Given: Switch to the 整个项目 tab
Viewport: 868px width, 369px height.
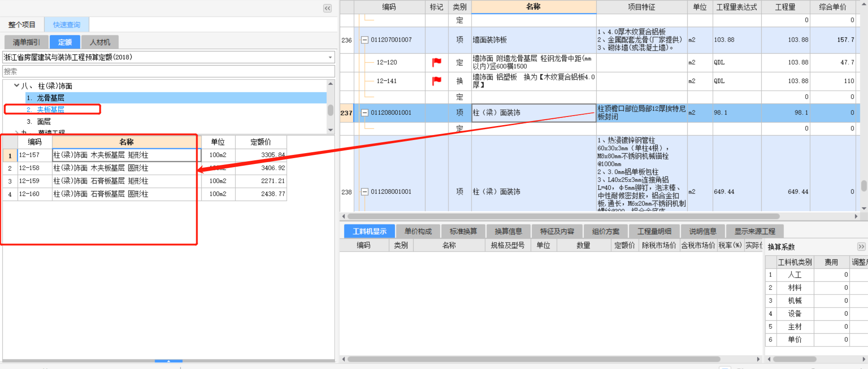Looking at the screenshot, I should [x=22, y=24].
